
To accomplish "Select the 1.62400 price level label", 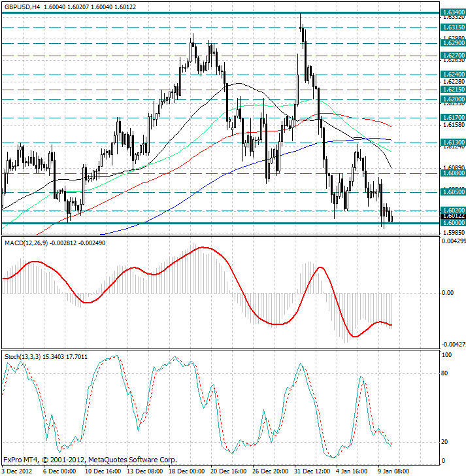I will [x=453, y=74].
